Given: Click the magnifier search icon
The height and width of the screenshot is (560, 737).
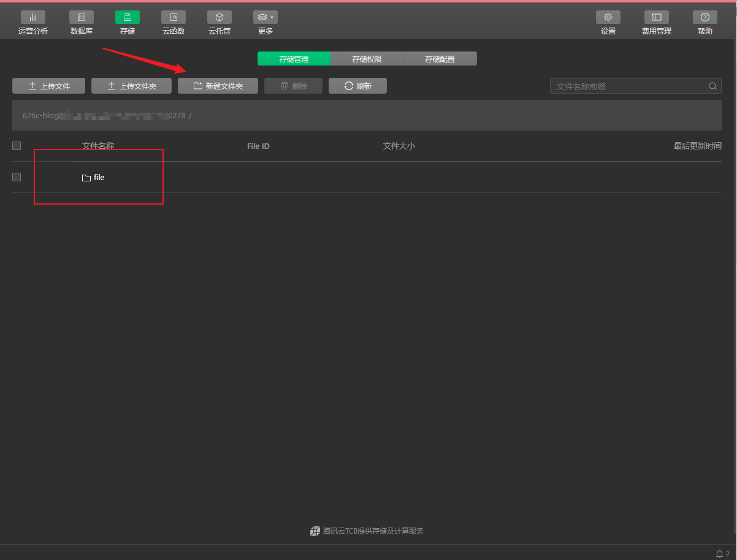Looking at the screenshot, I should [712, 86].
